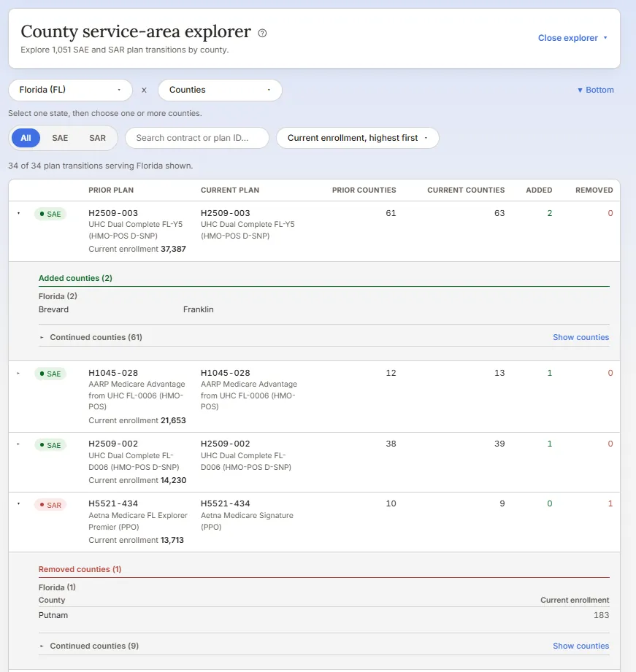Open the Counties dropdown

coord(220,90)
